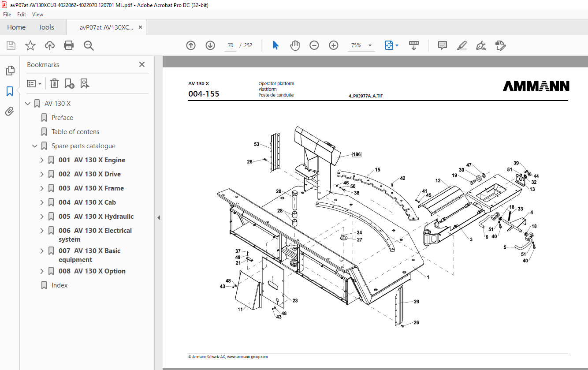Collapse Spare parts catalogue chevron
Viewport: 588px width, 370px height.
35,146
